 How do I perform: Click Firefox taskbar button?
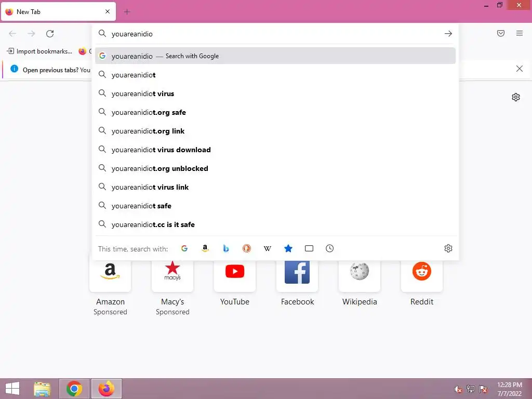pos(106,389)
